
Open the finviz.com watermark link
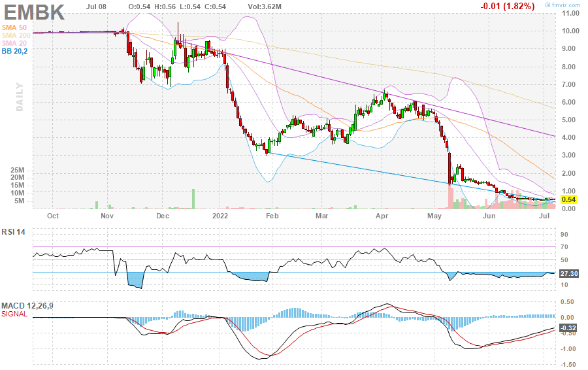(563, 5)
